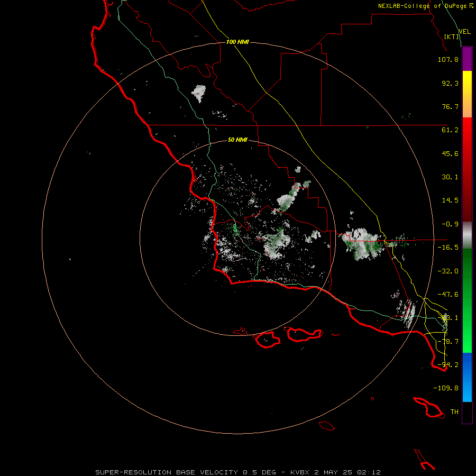Screen dimensions: 476x476
Task: Select the 92.3 legend value
Action: tap(450, 83)
